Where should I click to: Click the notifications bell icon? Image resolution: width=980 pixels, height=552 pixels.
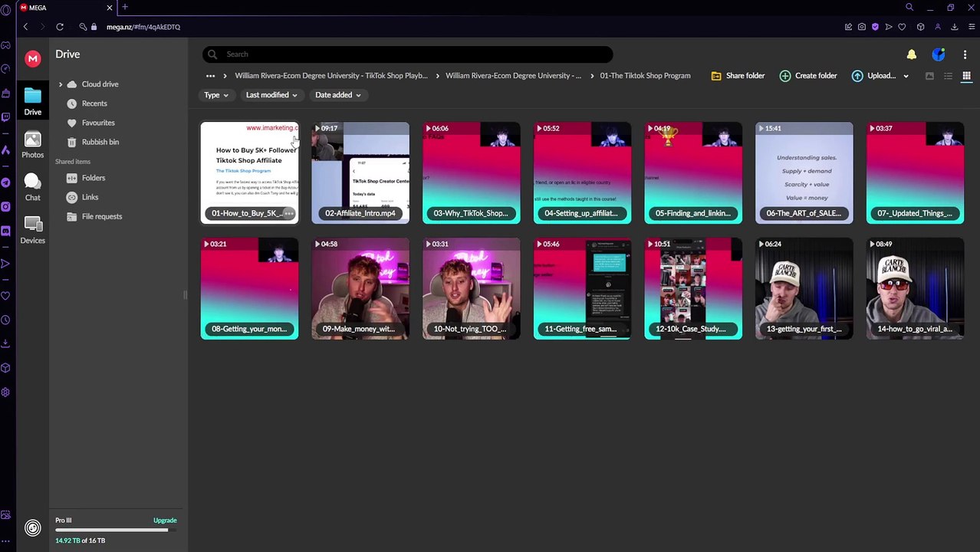(x=911, y=54)
